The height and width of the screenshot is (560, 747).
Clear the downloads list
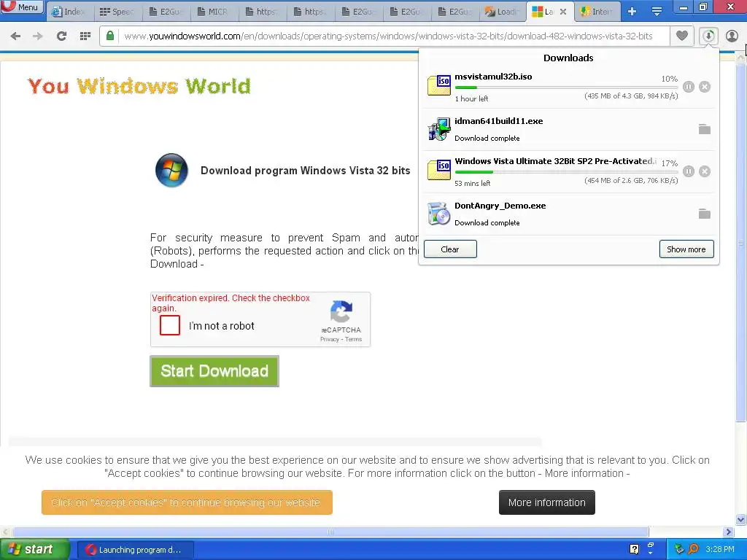click(450, 249)
